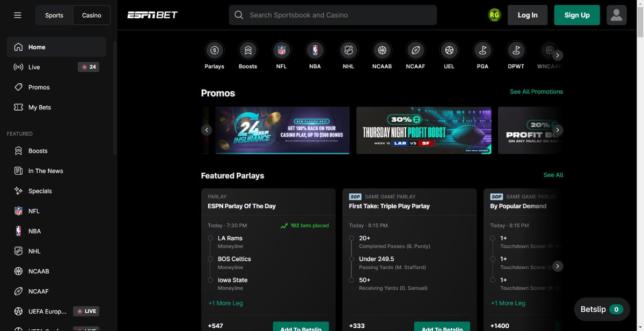Show next featured parlay cards

558,266
